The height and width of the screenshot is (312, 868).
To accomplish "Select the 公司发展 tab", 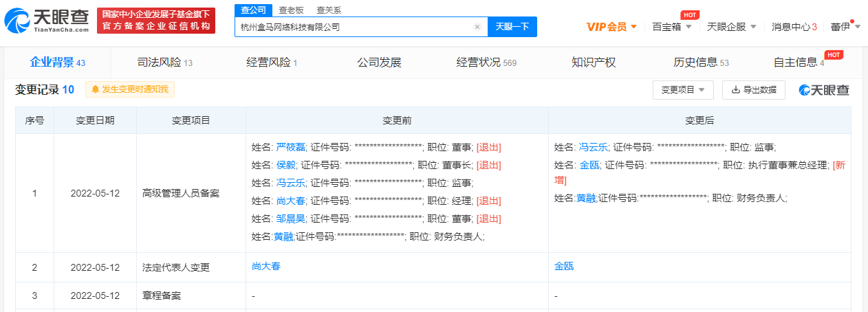I will pyautogui.click(x=379, y=63).
